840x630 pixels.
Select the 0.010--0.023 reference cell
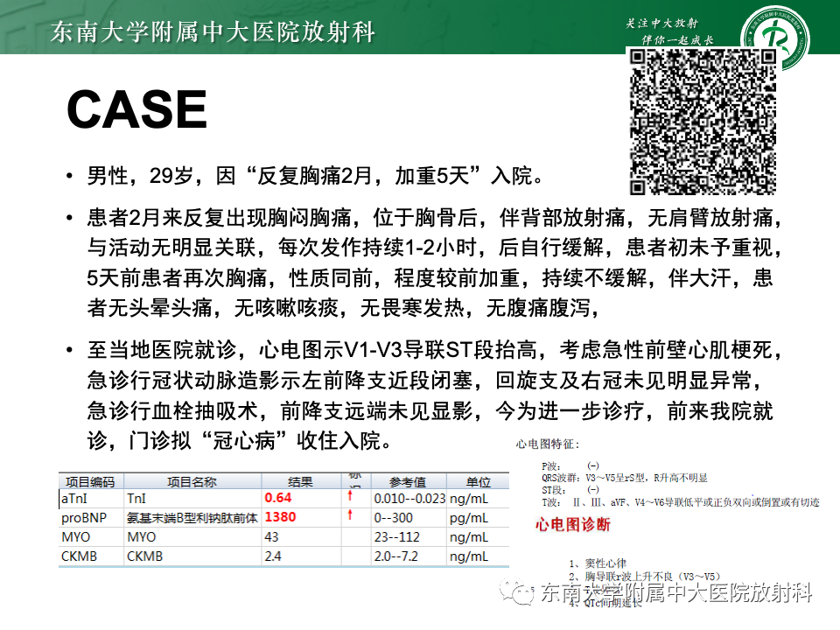pyautogui.click(x=409, y=498)
